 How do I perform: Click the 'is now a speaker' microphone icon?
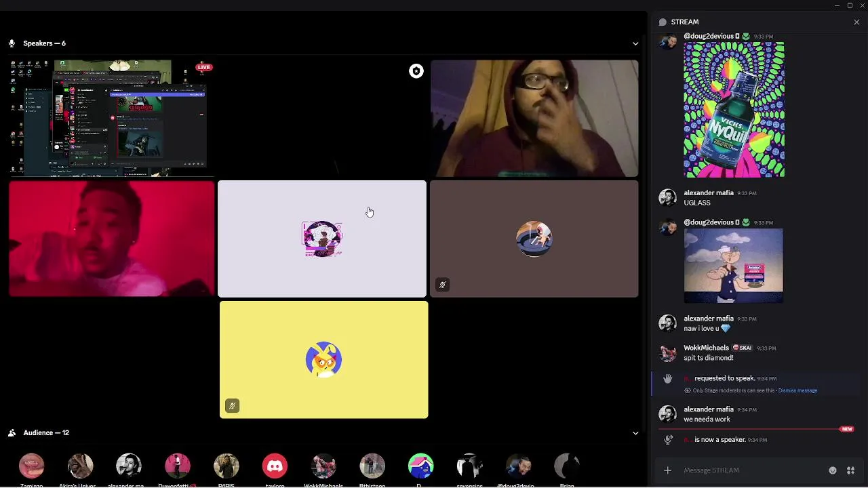pos(668,440)
